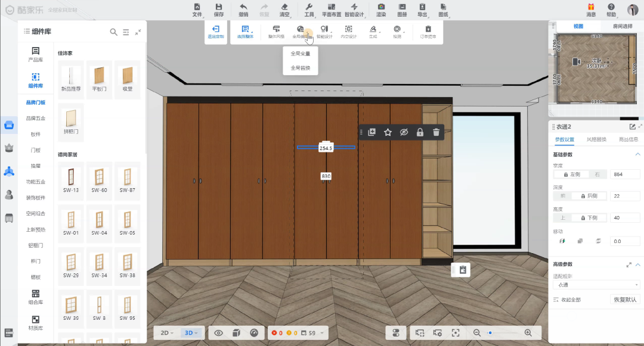Viewport: 644px width, 346px height.
Task: Click the 撤销 undo arrow
Action: pyautogui.click(x=243, y=10)
